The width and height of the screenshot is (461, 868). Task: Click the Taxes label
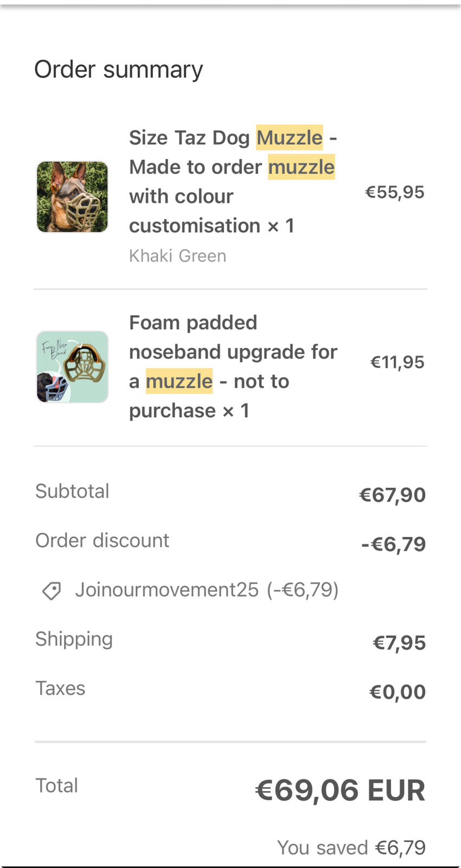(x=60, y=688)
